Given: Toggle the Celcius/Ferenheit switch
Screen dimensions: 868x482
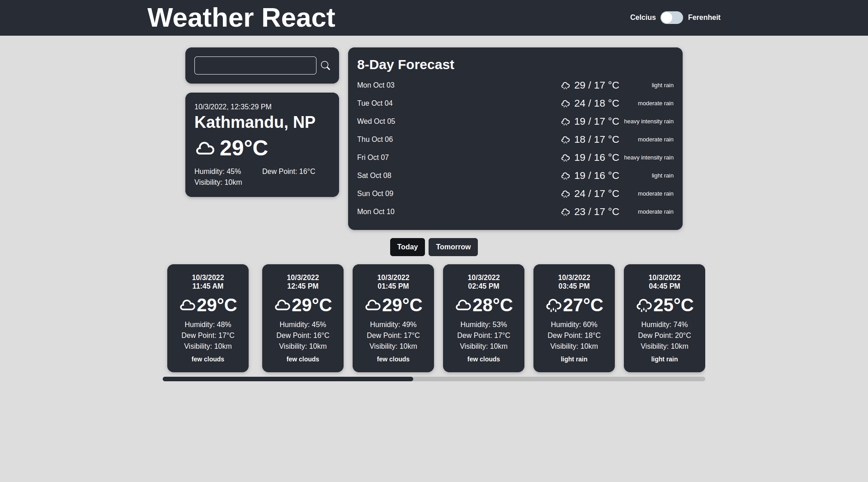Looking at the screenshot, I should pyautogui.click(x=672, y=18).
